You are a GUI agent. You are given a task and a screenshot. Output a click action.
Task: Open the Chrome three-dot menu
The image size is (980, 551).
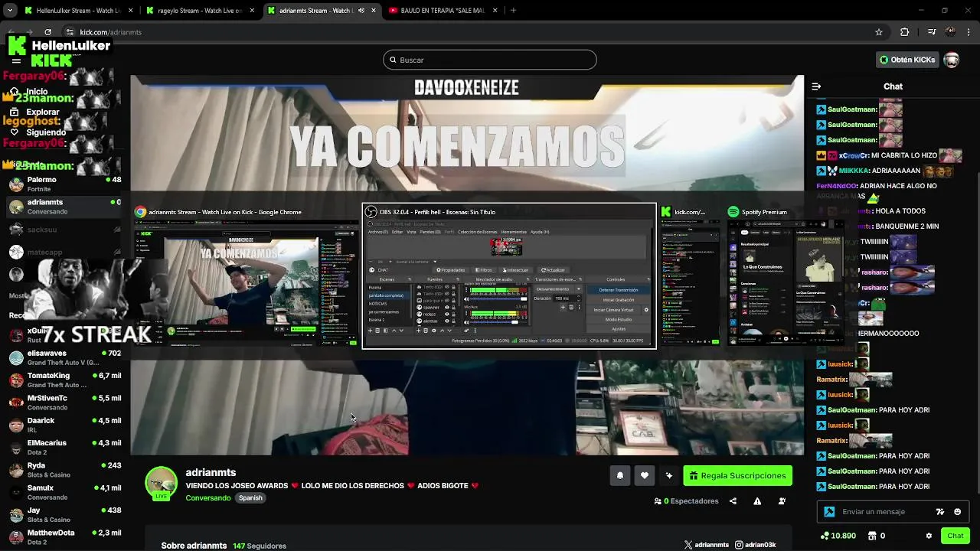click(969, 32)
